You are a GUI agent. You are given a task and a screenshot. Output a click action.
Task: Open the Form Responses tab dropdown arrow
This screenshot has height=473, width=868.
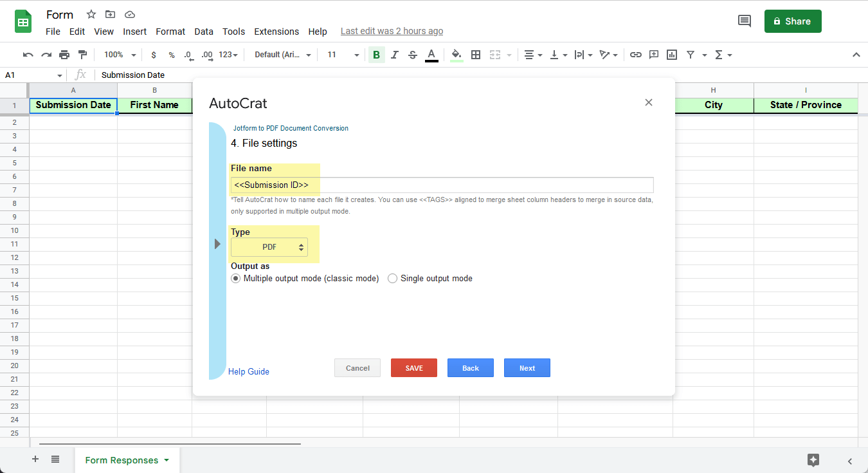pyautogui.click(x=167, y=460)
